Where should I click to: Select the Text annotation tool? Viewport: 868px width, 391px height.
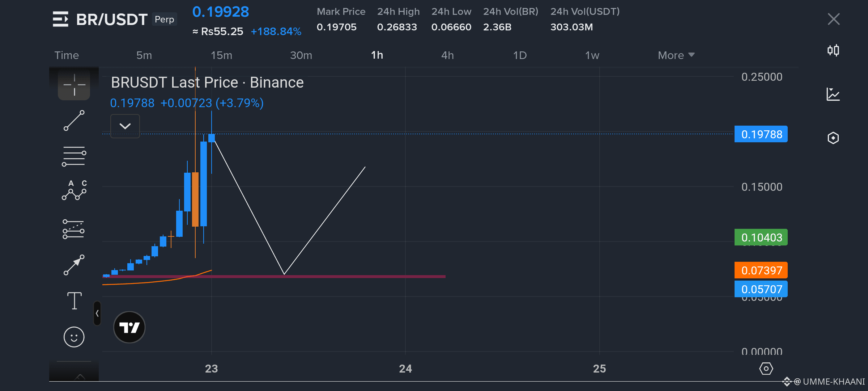75,300
